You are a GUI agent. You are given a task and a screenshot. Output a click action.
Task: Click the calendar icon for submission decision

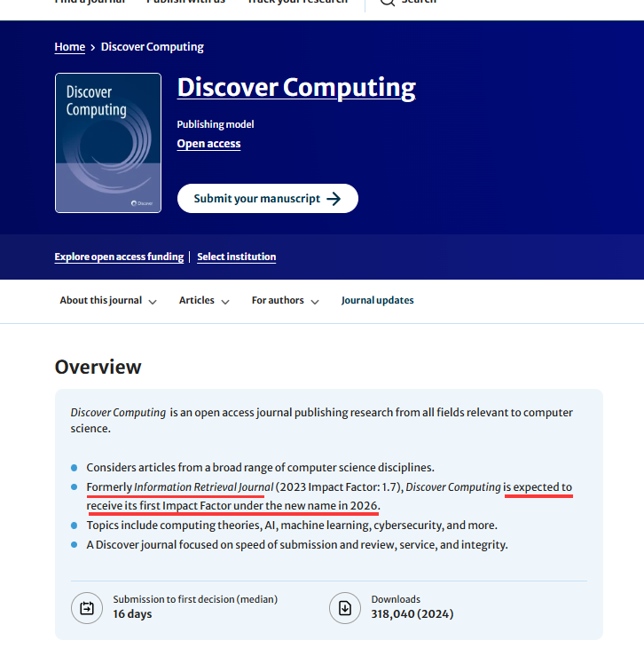87,608
